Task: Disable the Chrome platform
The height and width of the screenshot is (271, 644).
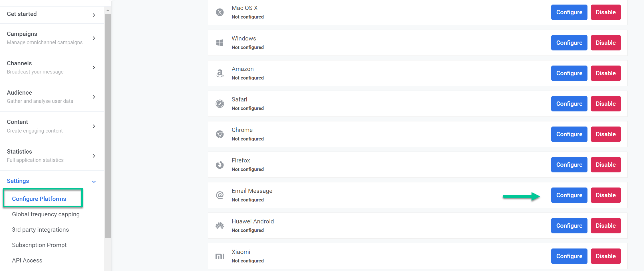Action: pos(605,134)
